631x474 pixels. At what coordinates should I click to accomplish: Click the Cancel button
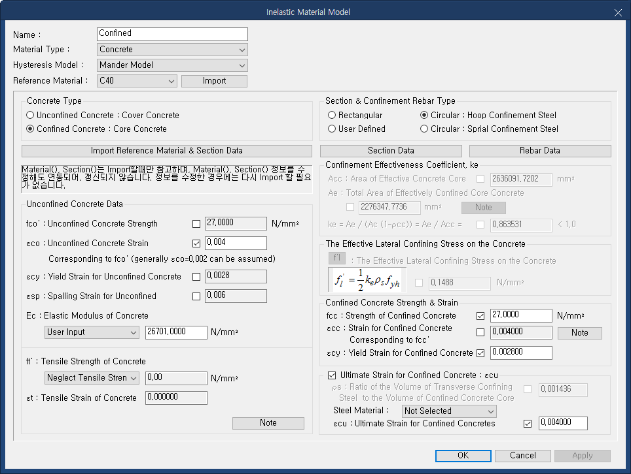coord(523,456)
